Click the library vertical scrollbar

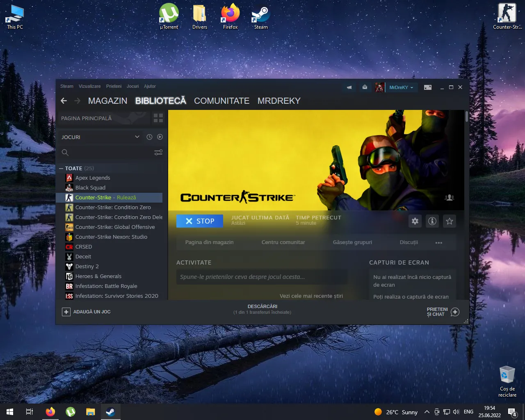467,117
